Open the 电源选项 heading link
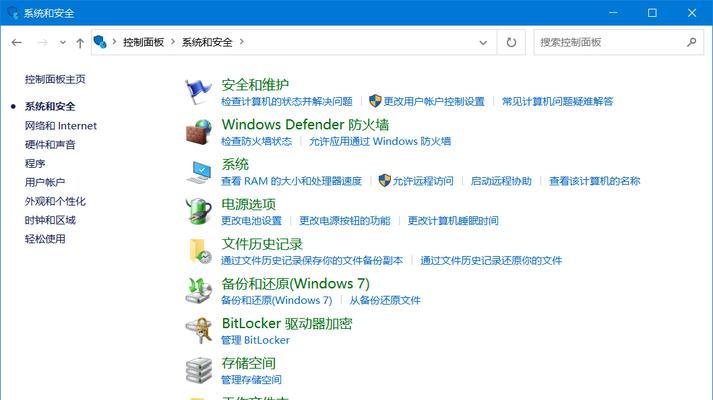This screenshot has height=400, width=713. (249, 204)
